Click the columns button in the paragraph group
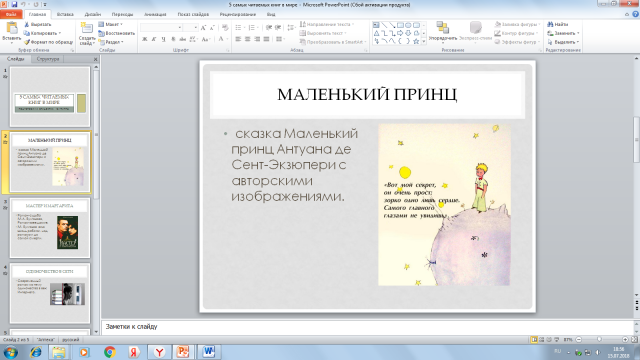 coord(280,39)
